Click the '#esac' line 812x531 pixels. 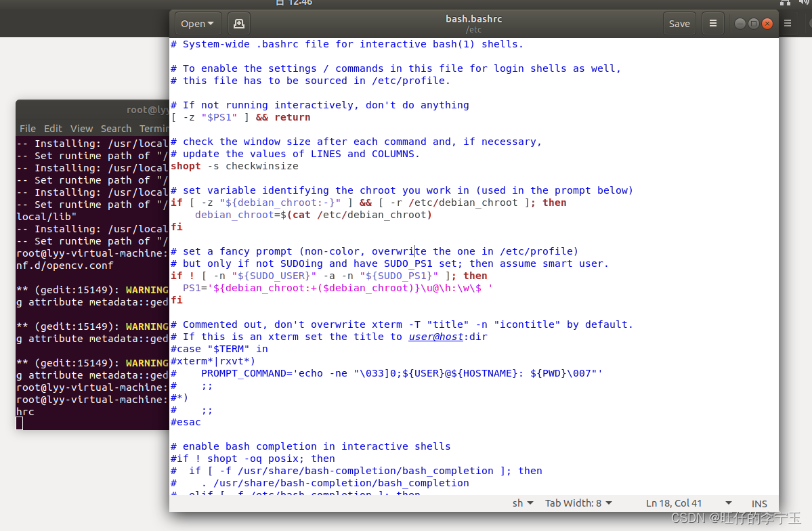(186, 422)
